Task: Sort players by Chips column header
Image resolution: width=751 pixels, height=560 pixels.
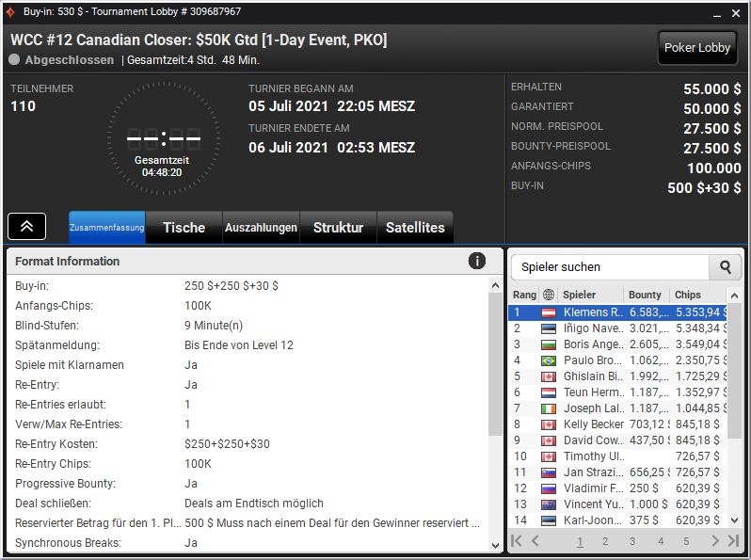Action: tap(688, 295)
